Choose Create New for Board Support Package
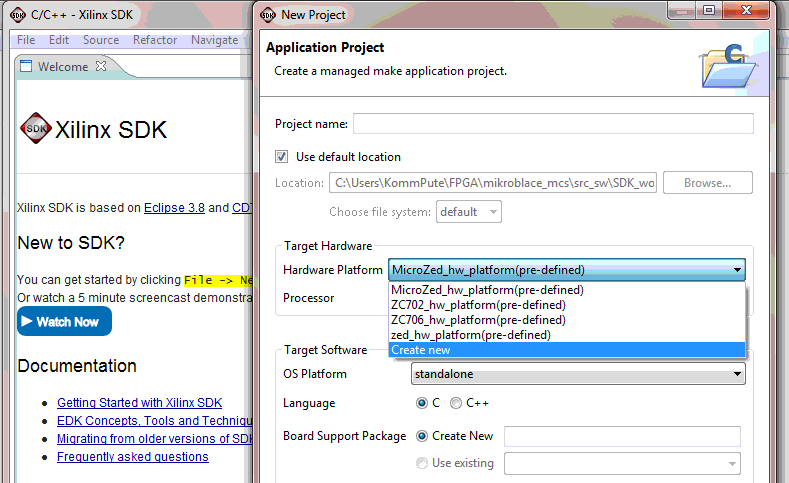The width and height of the screenshot is (789, 483). click(422, 436)
